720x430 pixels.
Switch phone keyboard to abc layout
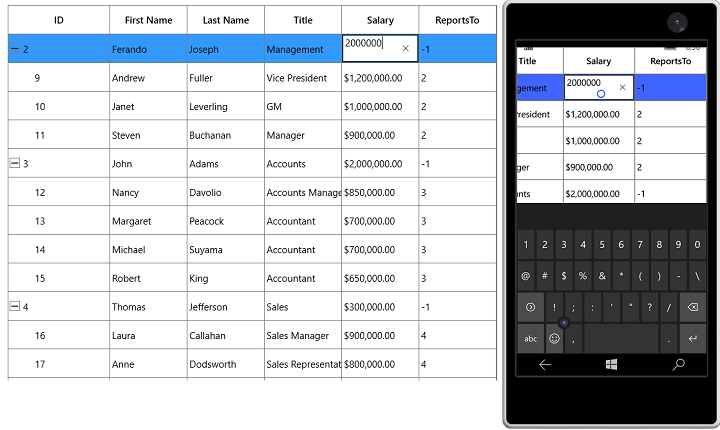pyautogui.click(x=530, y=339)
